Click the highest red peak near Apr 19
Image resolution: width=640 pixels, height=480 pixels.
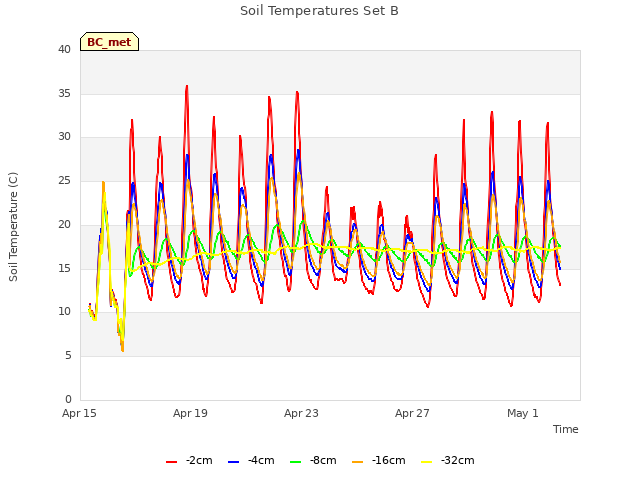click(187, 87)
